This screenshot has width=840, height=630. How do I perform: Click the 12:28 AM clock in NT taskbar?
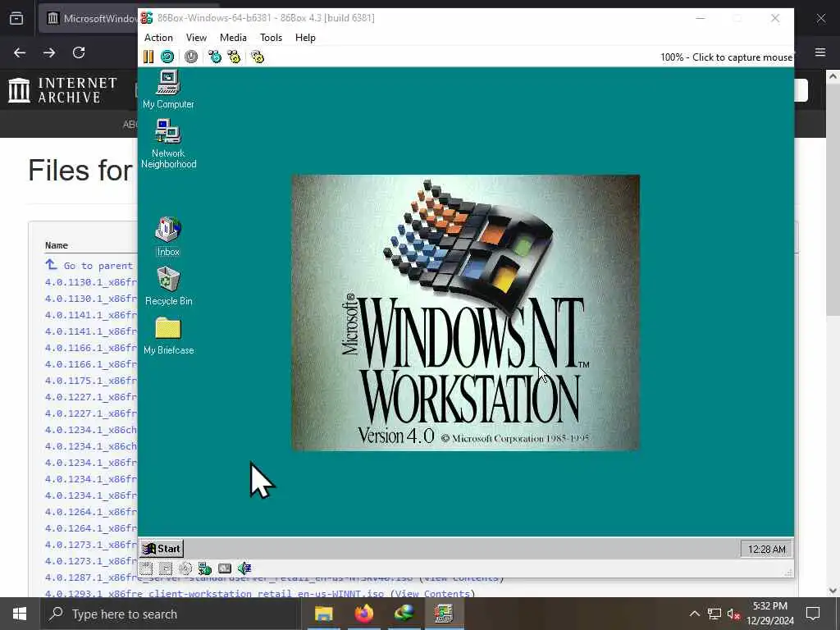767,549
